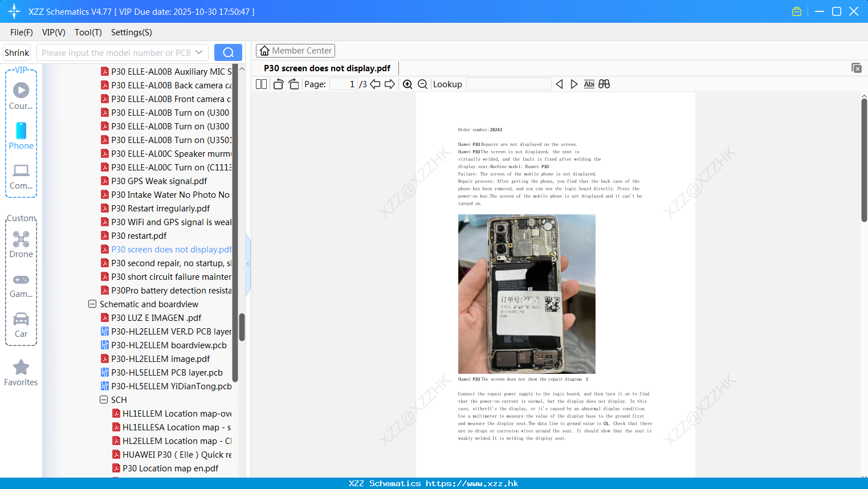Viewport: 868px width, 489px height.
Task: Open the Drone schematics category
Action: (21, 244)
